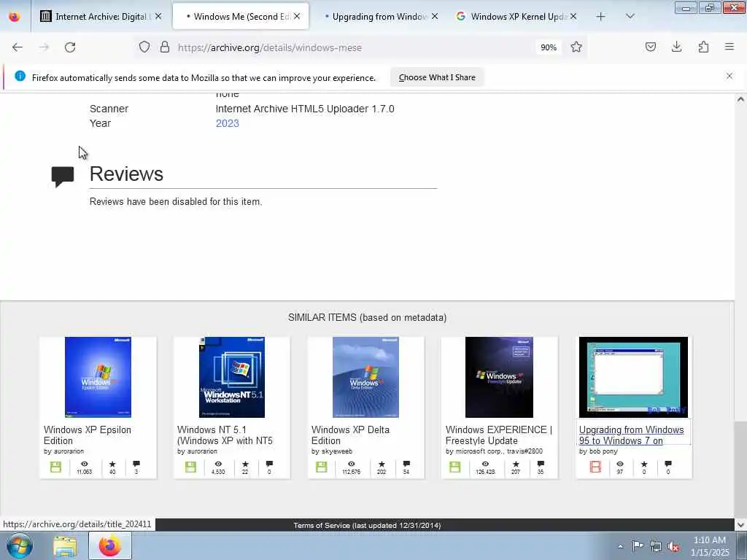
Task: Open the Windows Start menu
Action: (x=19, y=545)
